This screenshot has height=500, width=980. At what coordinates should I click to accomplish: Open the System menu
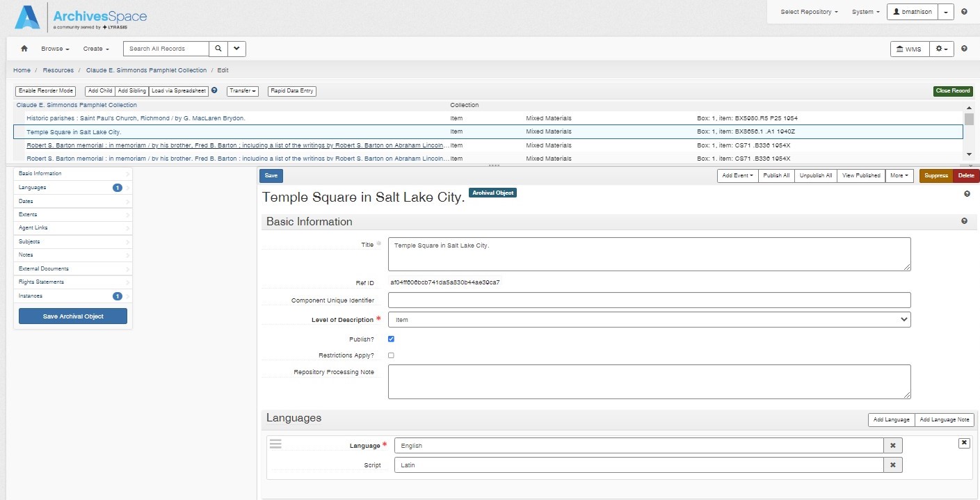coord(865,11)
